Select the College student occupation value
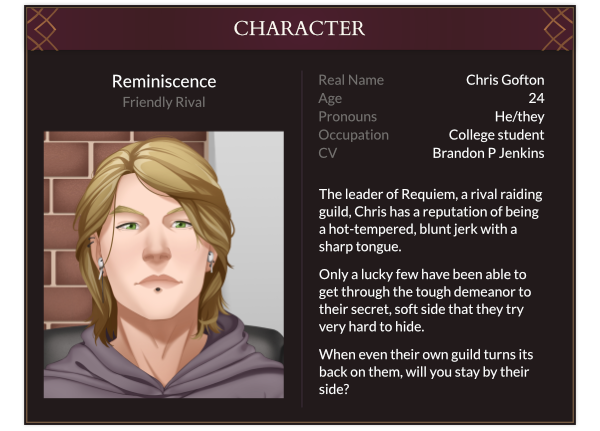The image size is (600, 431). [x=496, y=135]
